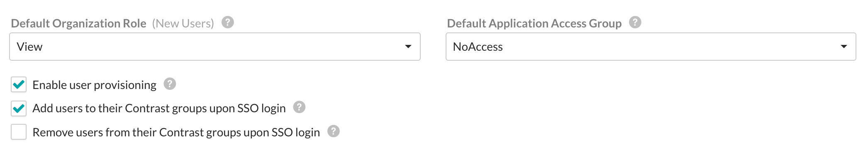Viewport: 868px width, 153px height.
Task: Select the 'NoAccess' value in access group field
Action: click(478, 47)
